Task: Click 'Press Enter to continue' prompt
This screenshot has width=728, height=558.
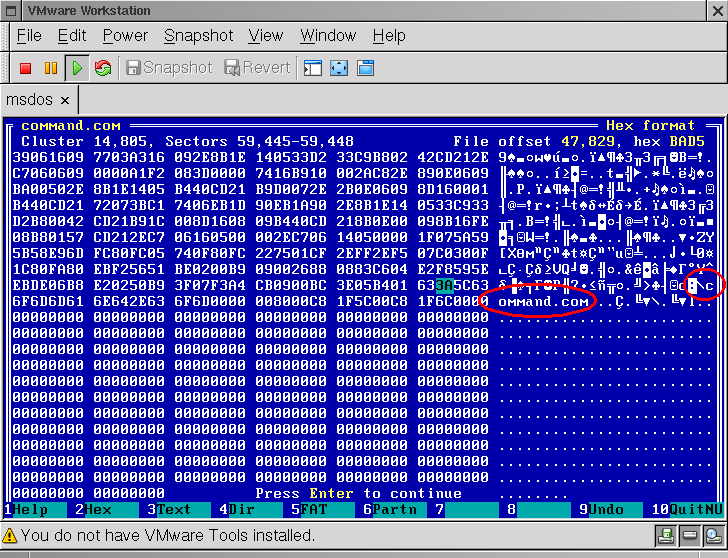Action: (x=358, y=493)
